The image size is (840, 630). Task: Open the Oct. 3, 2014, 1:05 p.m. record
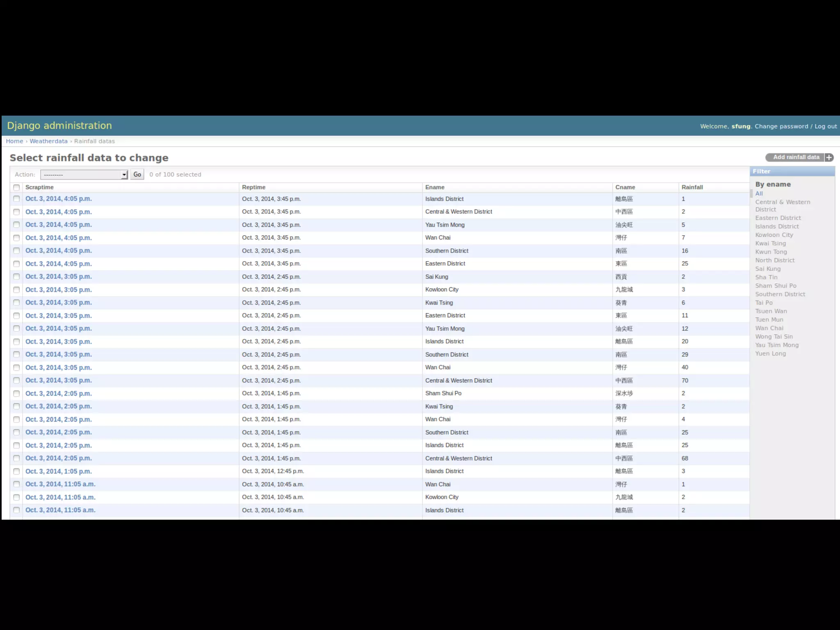click(58, 471)
